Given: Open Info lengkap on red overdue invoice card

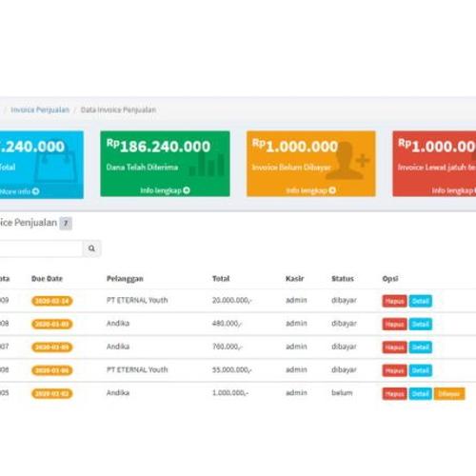Looking at the screenshot, I should tap(454, 190).
